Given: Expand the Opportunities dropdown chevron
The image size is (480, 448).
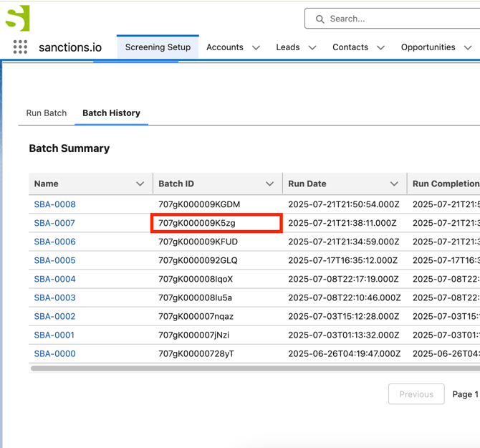Looking at the screenshot, I should point(467,47).
